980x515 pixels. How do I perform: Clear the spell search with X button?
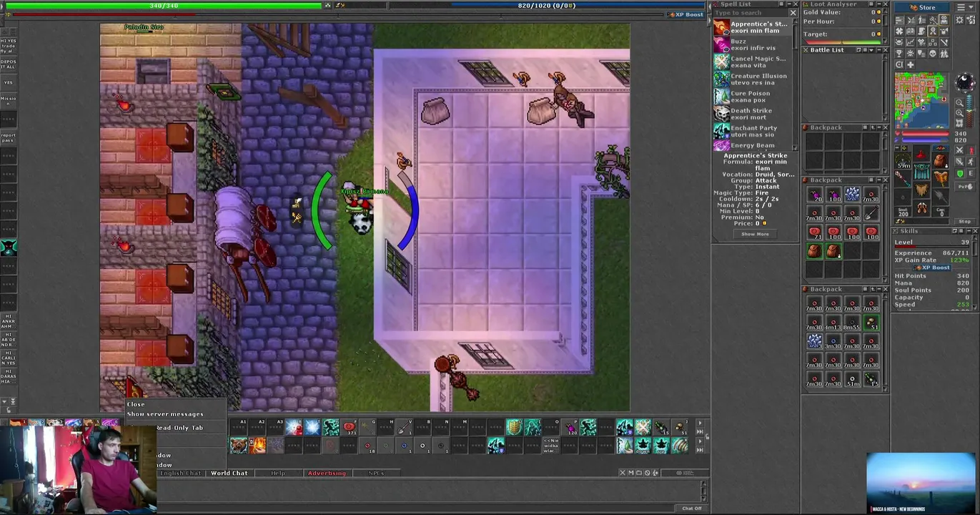793,13
